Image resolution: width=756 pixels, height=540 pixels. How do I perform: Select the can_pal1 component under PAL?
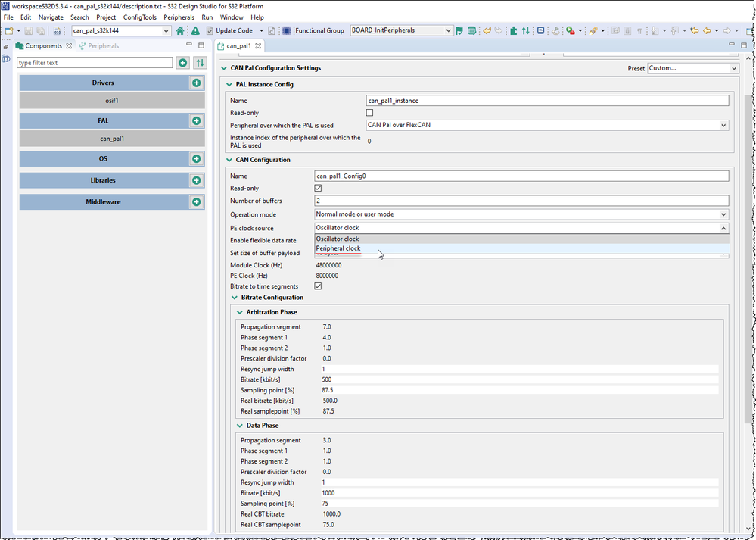(111, 139)
